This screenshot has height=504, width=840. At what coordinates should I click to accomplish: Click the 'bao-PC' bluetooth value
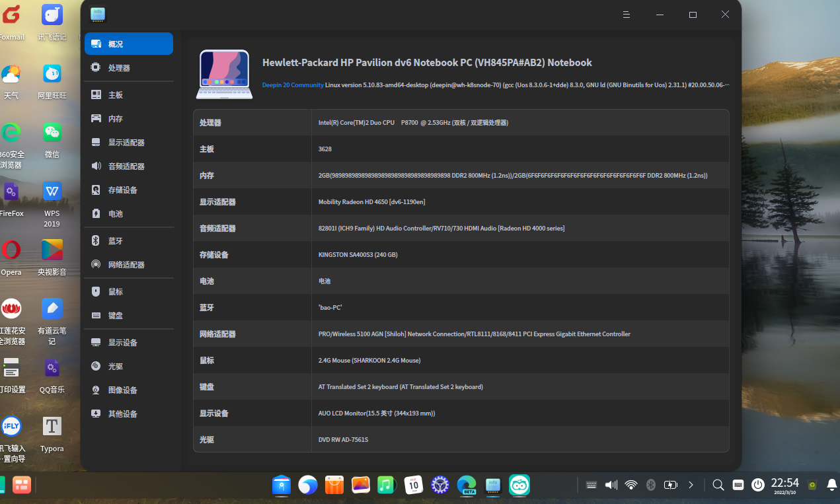(x=330, y=307)
